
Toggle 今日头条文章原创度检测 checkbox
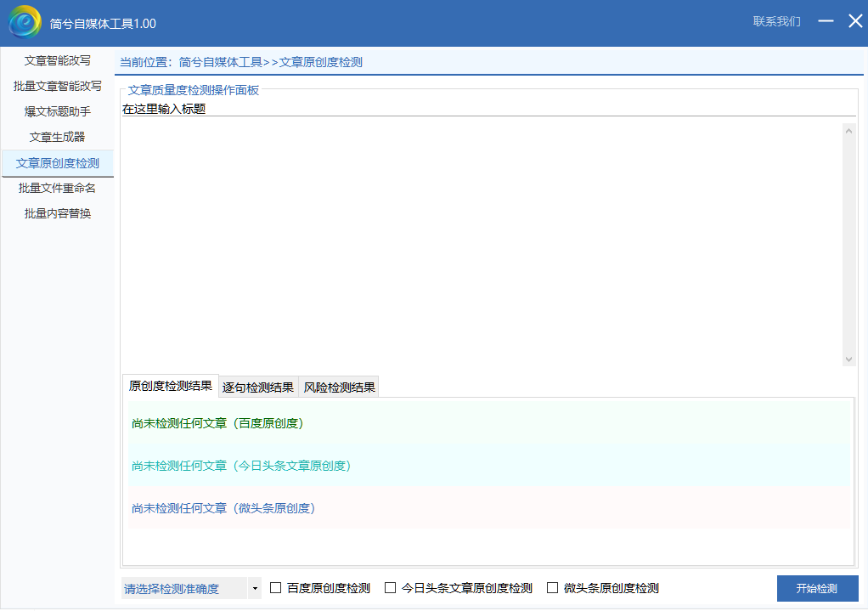pyautogui.click(x=391, y=588)
